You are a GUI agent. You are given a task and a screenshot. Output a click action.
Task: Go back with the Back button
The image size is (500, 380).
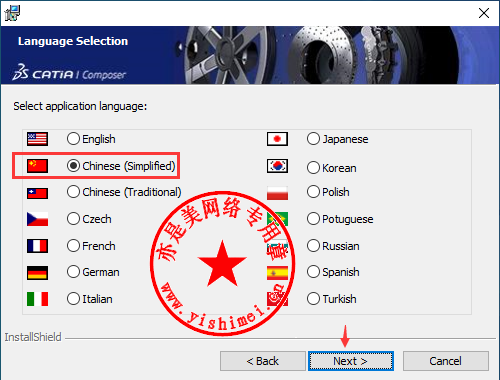click(x=263, y=361)
